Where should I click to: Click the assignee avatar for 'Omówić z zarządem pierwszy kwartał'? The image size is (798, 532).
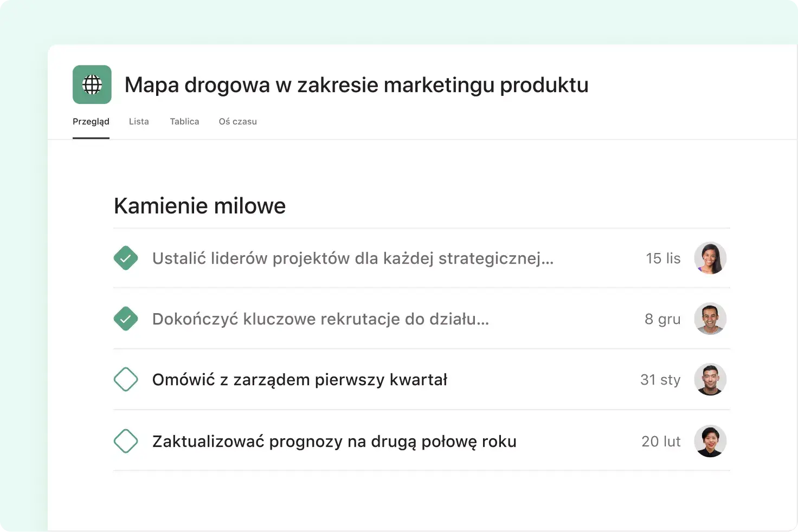pos(710,379)
